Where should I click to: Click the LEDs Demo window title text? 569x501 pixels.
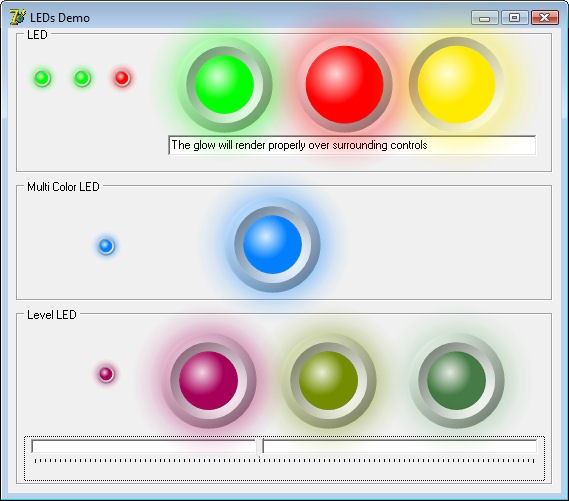pos(60,18)
